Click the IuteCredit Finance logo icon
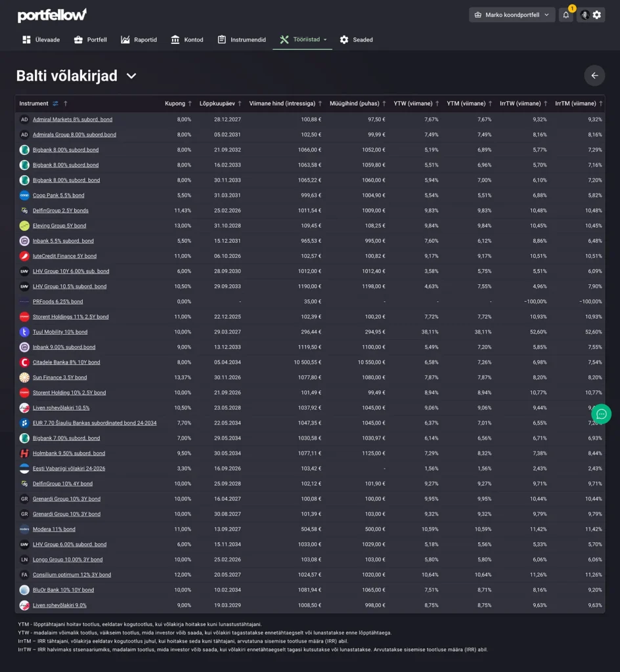The width and height of the screenshot is (620, 672). [x=24, y=256]
